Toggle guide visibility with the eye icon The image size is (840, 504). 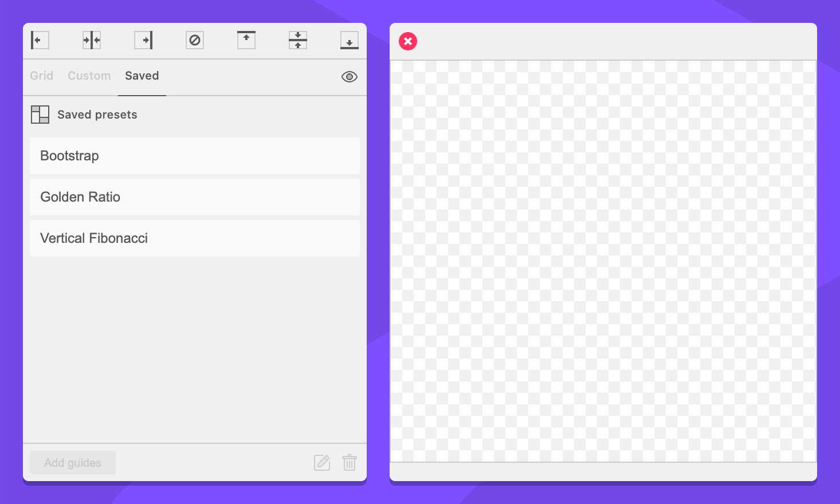point(350,77)
